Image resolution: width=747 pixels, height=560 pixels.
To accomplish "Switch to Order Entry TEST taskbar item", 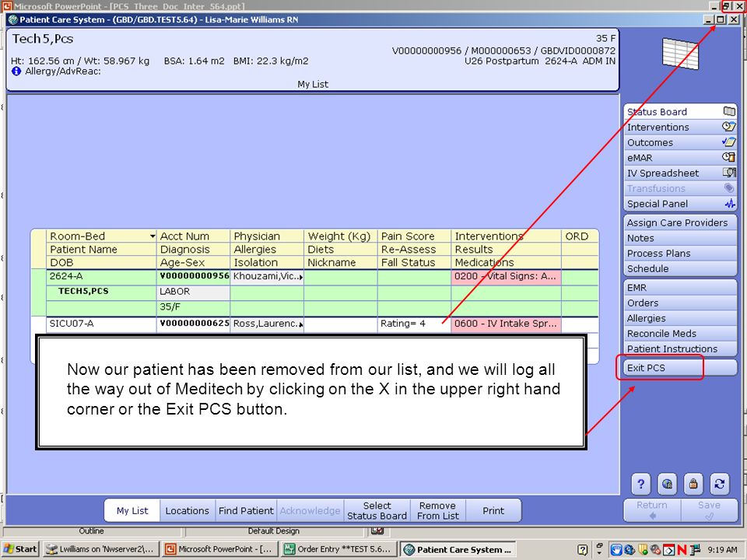I will coord(338,549).
